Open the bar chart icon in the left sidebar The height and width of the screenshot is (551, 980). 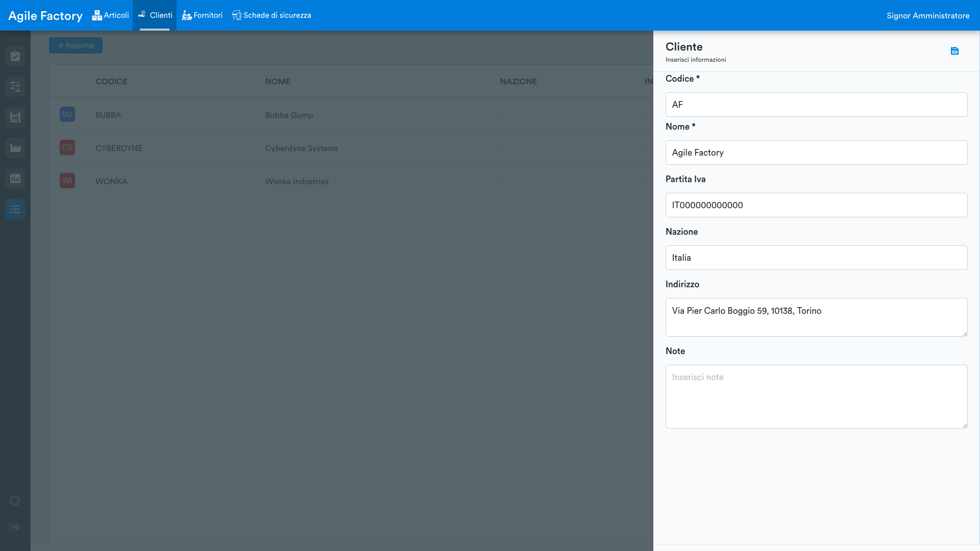click(15, 179)
